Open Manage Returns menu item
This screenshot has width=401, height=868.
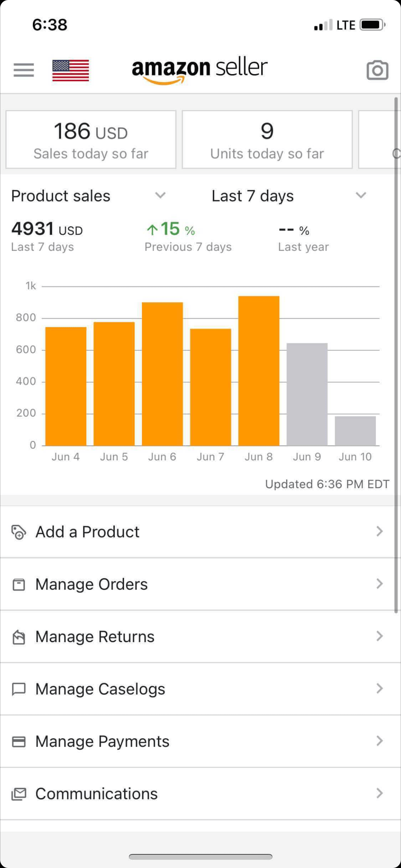[95, 637]
